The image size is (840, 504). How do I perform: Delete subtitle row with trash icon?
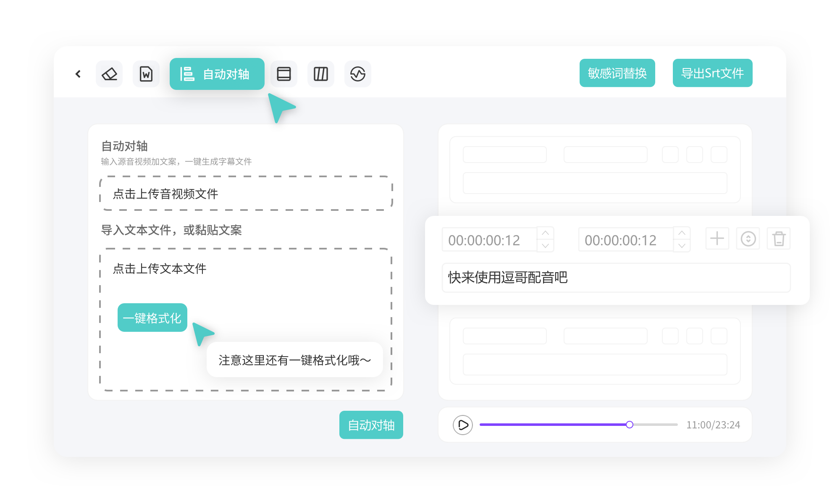coord(779,239)
